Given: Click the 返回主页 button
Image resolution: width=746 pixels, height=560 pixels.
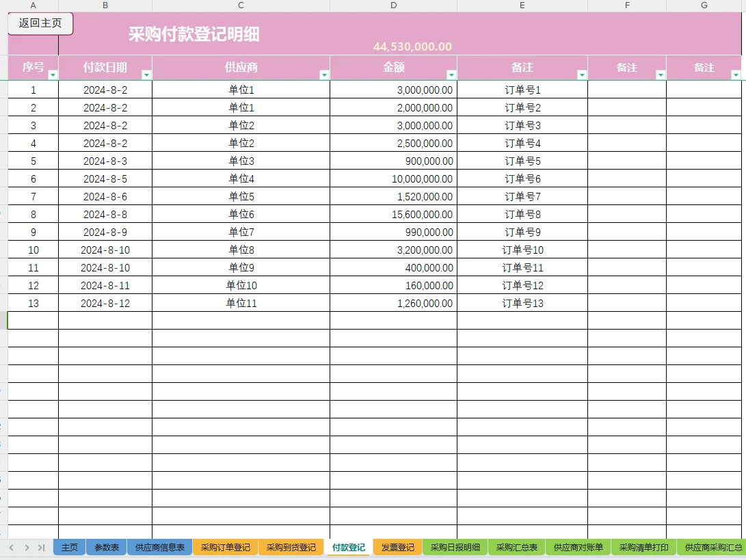Looking at the screenshot, I should [x=40, y=23].
